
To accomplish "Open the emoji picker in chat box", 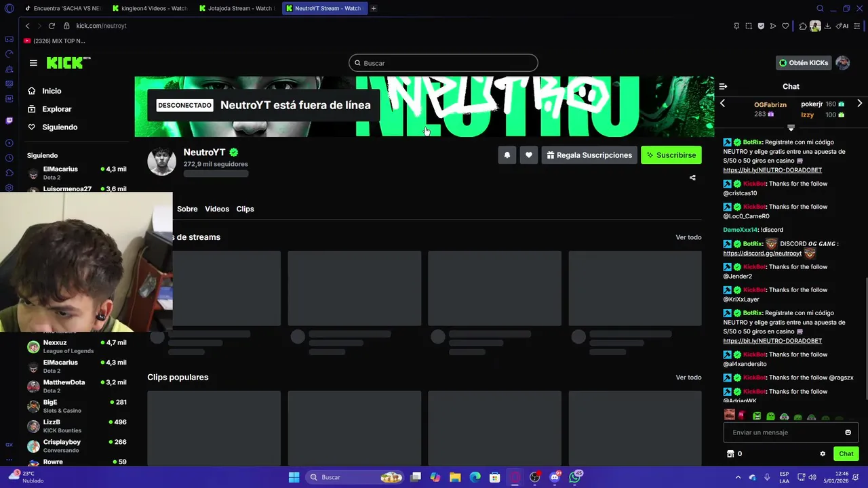I will (848, 432).
